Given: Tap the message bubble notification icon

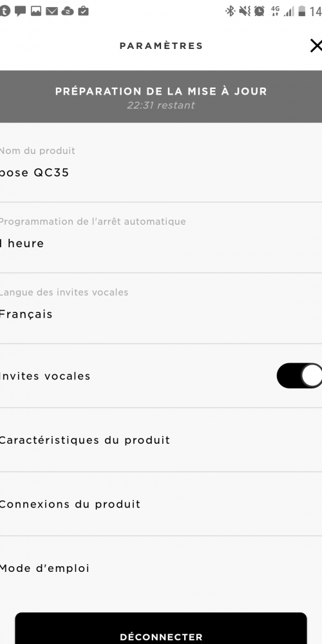Looking at the screenshot, I should pos(21,11).
